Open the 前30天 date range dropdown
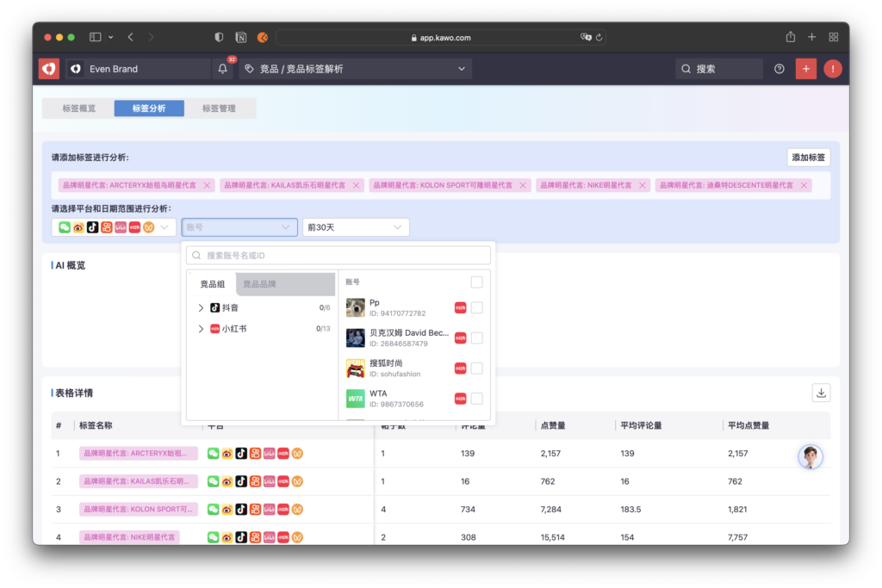The height and width of the screenshot is (588, 882). 356,227
